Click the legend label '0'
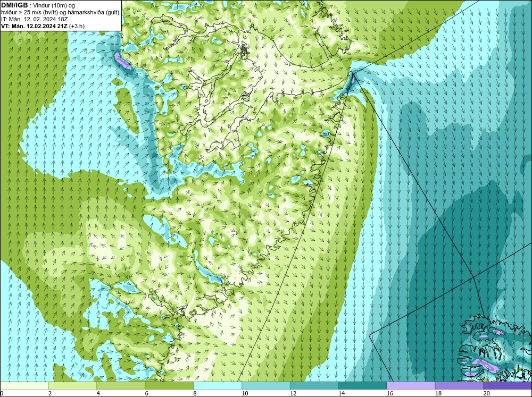This screenshot has height=397, width=532. click(2, 393)
